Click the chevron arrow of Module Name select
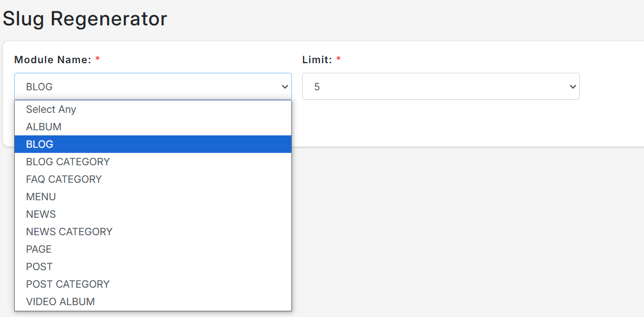The image size is (644, 317). [x=285, y=87]
